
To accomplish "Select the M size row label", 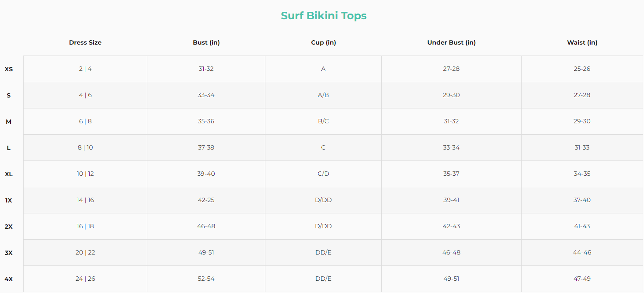I will pos(9,122).
